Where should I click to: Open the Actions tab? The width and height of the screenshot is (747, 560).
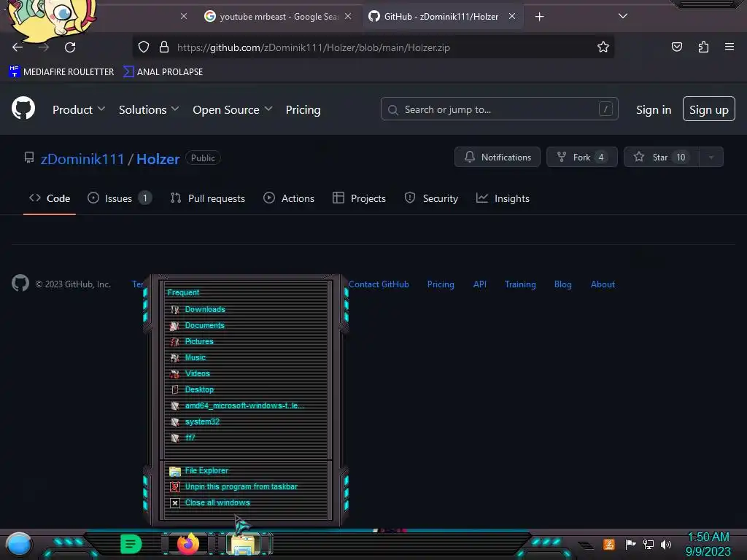click(289, 198)
